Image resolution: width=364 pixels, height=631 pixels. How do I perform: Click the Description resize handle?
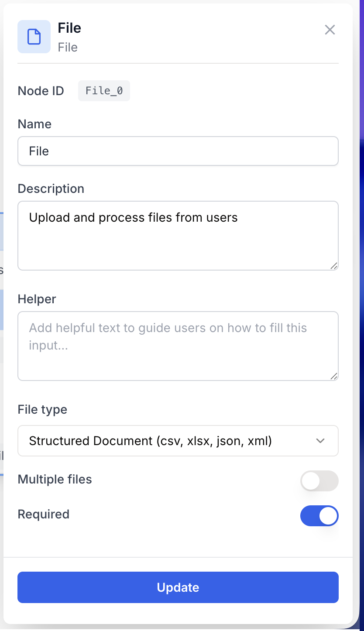pyautogui.click(x=334, y=266)
